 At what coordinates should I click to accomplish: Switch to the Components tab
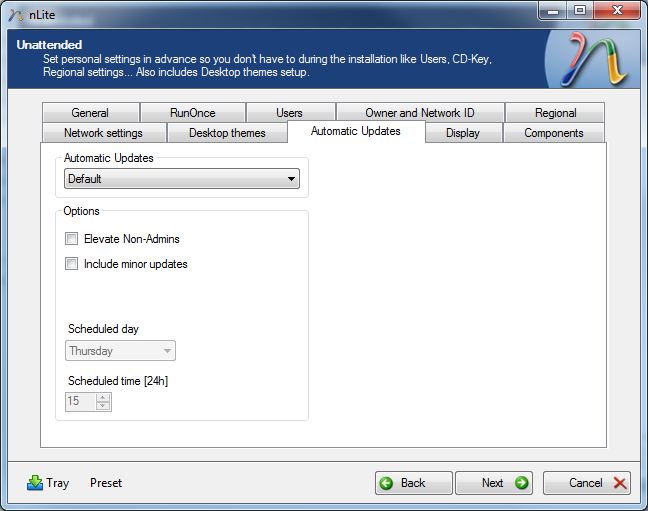point(553,133)
